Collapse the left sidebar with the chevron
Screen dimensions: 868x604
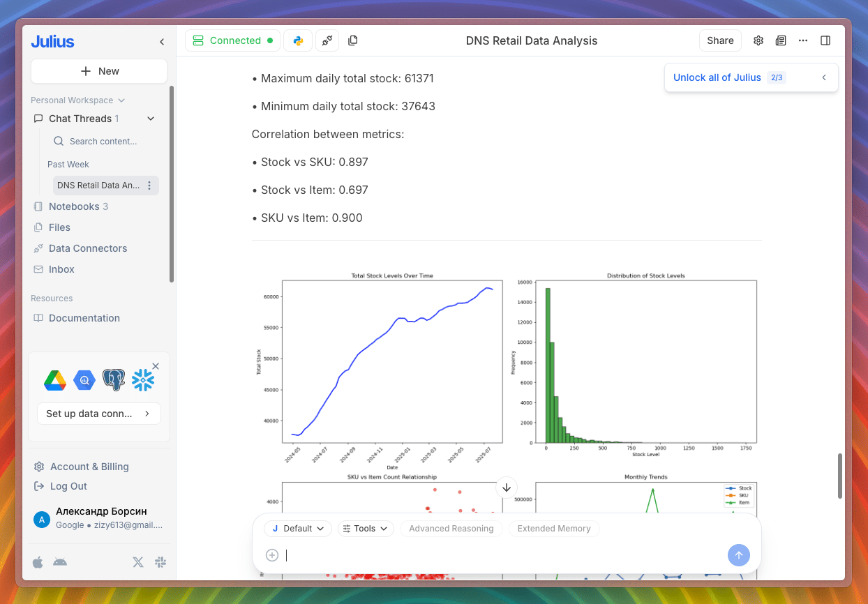[x=162, y=42]
